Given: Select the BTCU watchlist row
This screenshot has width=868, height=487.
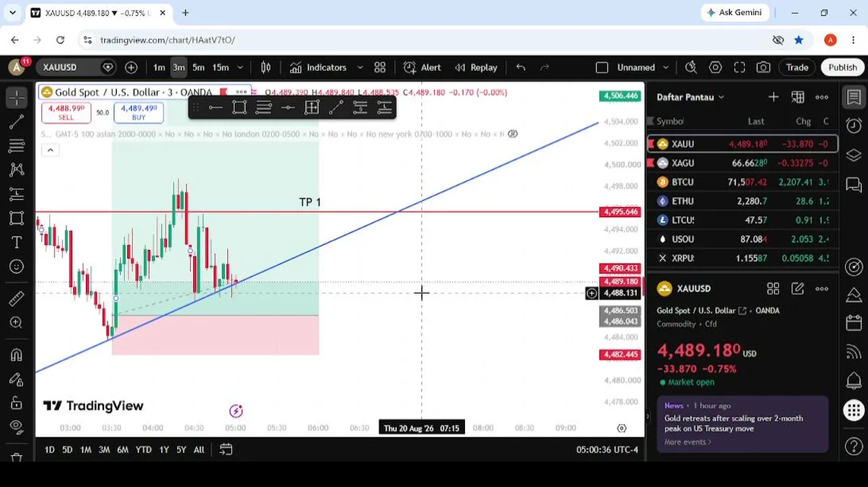Looking at the screenshot, I should (x=742, y=182).
